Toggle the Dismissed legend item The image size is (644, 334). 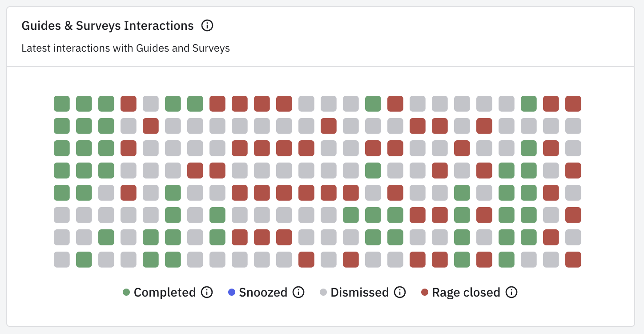(x=359, y=293)
